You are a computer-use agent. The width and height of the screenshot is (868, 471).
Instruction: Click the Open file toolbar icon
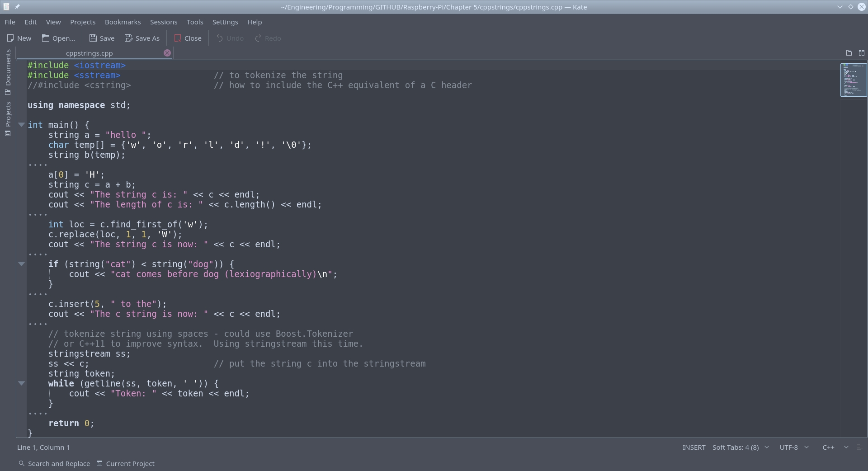(46, 38)
